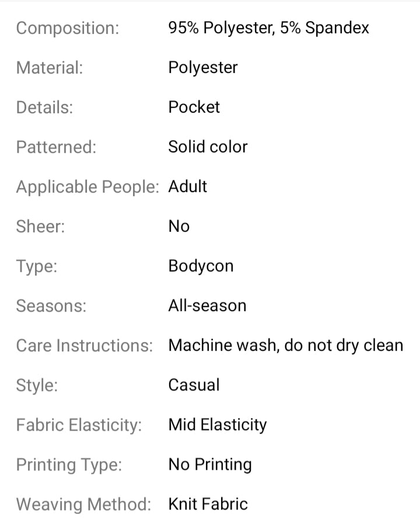Click the Patterned label
Viewport: 420px width, 527px height.
click(56, 147)
